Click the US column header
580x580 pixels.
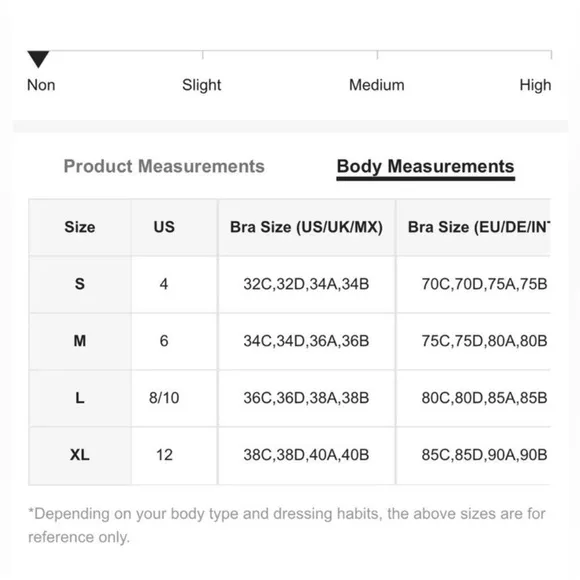click(164, 227)
